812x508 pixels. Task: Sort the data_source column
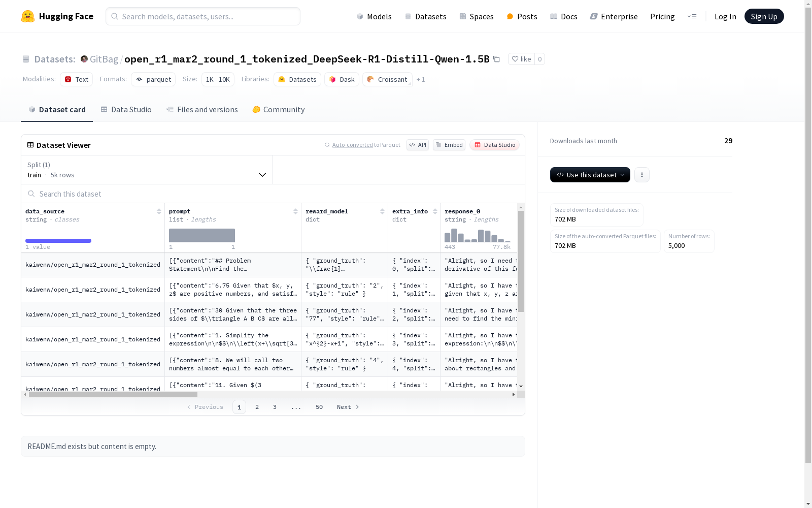pos(159,211)
